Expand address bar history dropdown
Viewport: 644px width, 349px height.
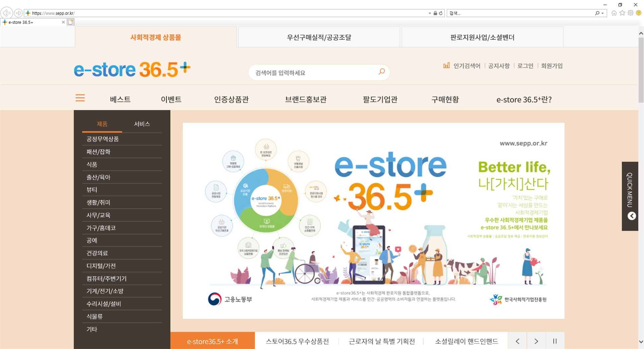click(430, 13)
